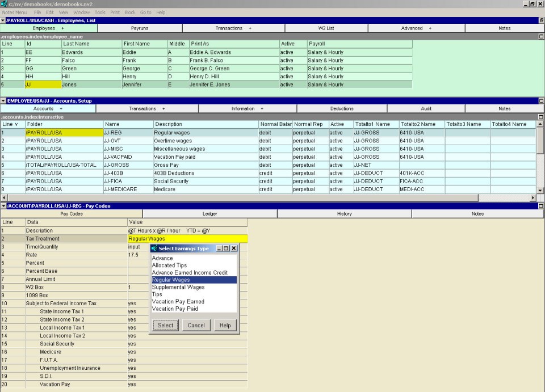Click maximize icon on Pay Codes panel

click(x=541, y=206)
